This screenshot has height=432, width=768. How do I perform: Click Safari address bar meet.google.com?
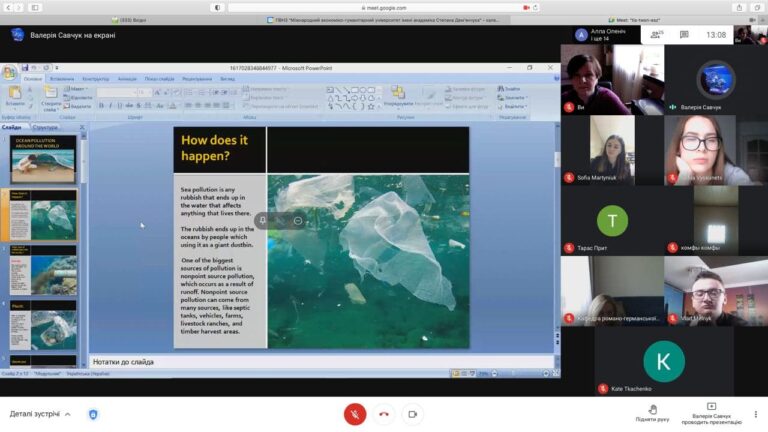click(x=384, y=8)
